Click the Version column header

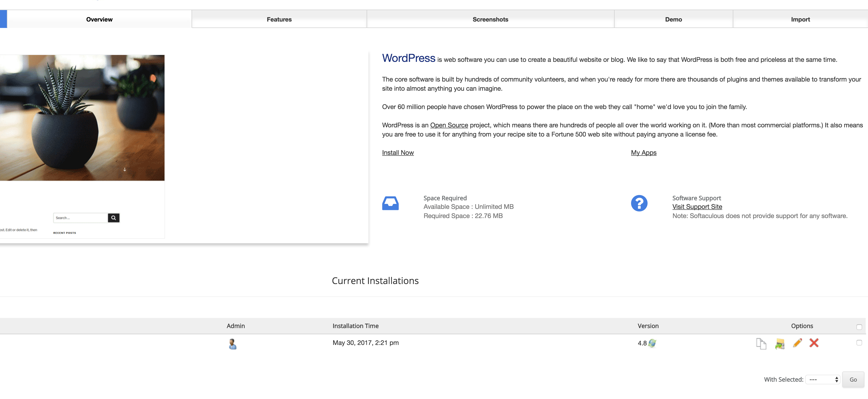pos(648,326)
